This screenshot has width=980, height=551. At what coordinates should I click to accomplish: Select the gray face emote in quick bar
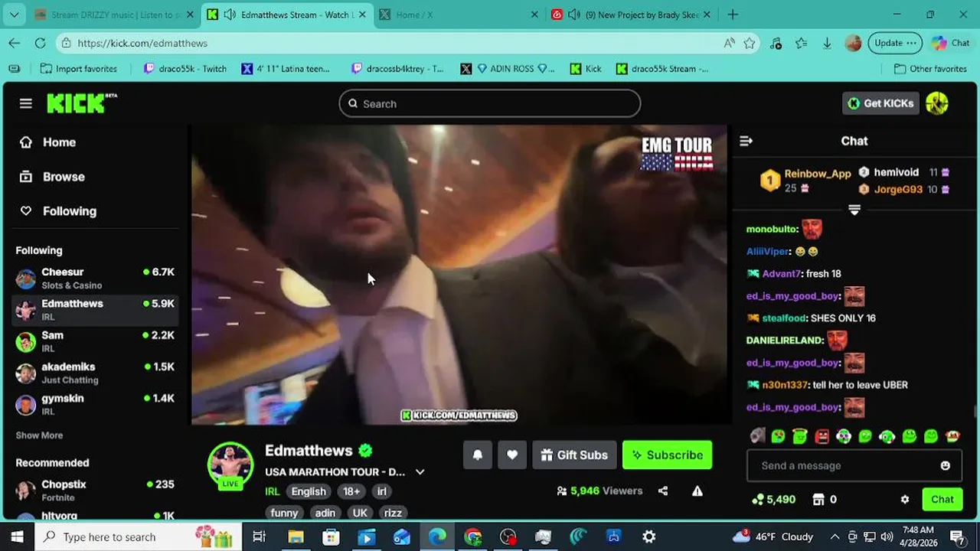pos(757,436)
